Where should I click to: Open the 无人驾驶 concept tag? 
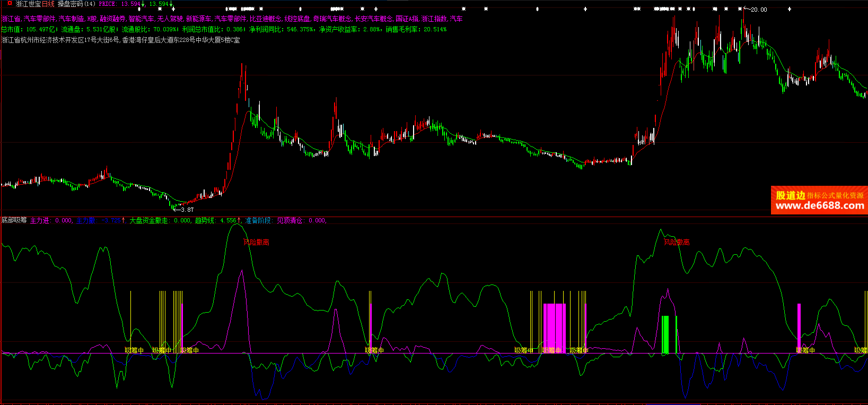pos(170,19)
